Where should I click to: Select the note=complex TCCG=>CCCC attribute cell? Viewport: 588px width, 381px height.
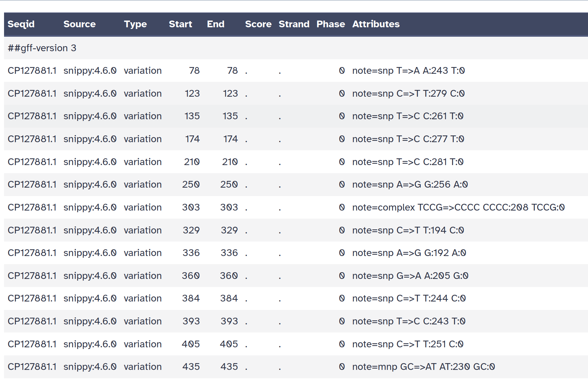click(x=458, y=208)
